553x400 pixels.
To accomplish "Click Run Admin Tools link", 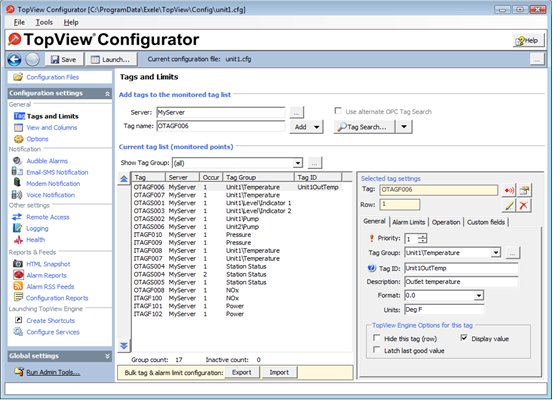I will click(53, 372).
